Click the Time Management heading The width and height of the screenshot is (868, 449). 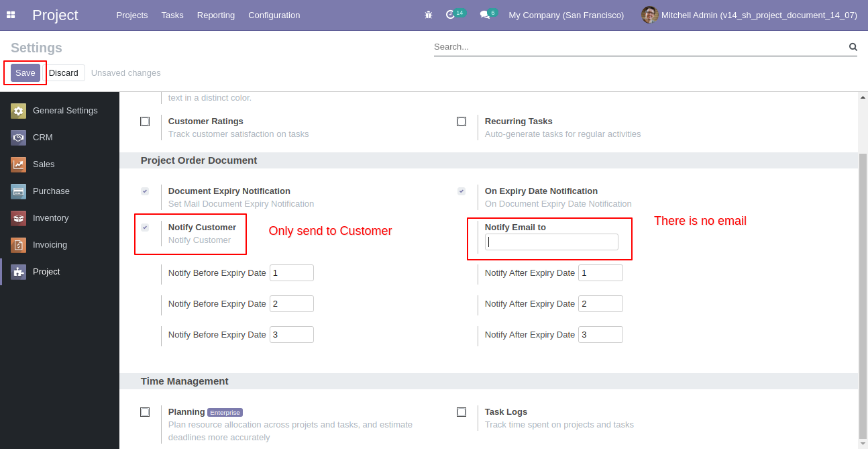(x=184, y=381)
